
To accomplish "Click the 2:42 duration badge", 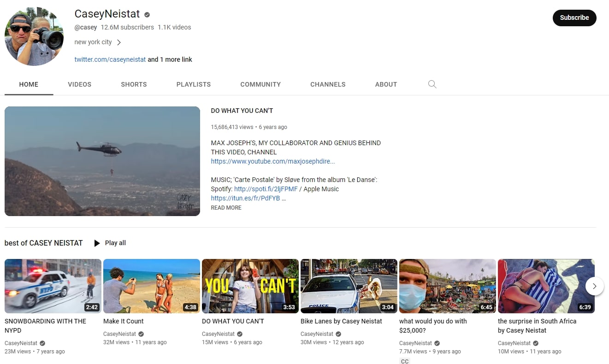I will click(x=92, y=307).
